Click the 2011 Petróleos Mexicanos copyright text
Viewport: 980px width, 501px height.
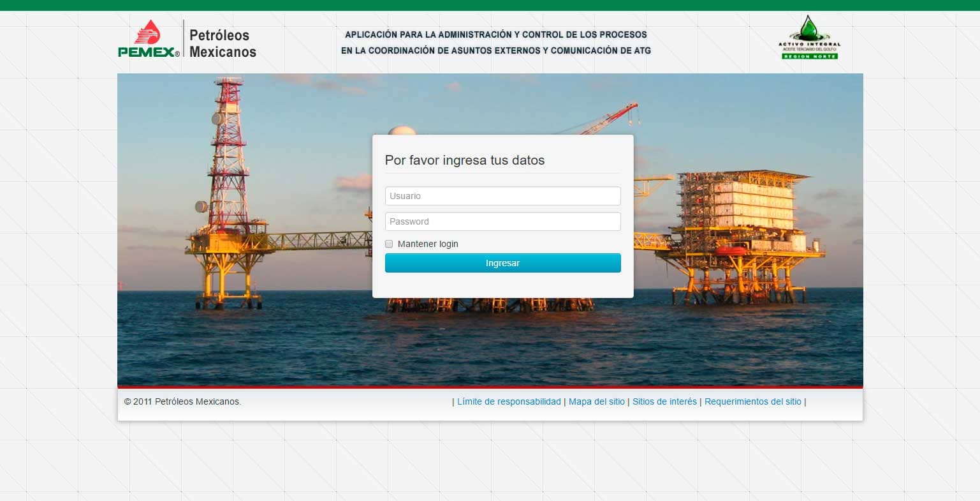pos(183,401)
